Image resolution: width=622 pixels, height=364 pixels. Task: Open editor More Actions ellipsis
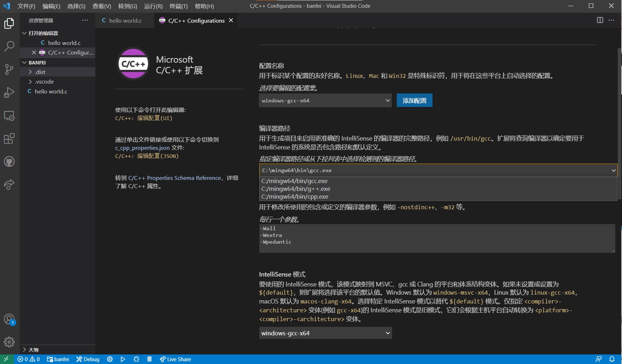[611, 20]
